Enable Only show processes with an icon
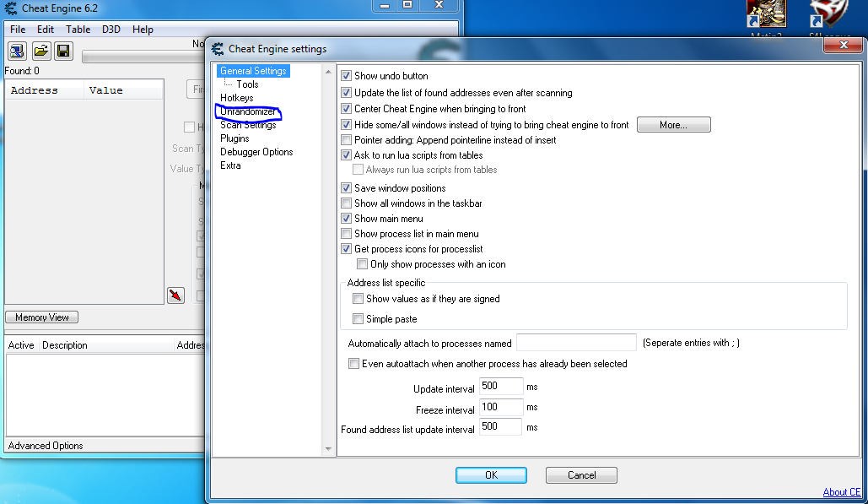Viewport: 868px width, 504px height. click(x=362, y=264)
